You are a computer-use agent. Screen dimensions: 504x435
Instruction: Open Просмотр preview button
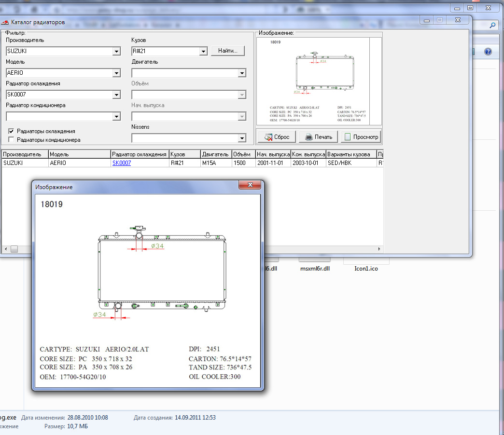click(361, 137)
